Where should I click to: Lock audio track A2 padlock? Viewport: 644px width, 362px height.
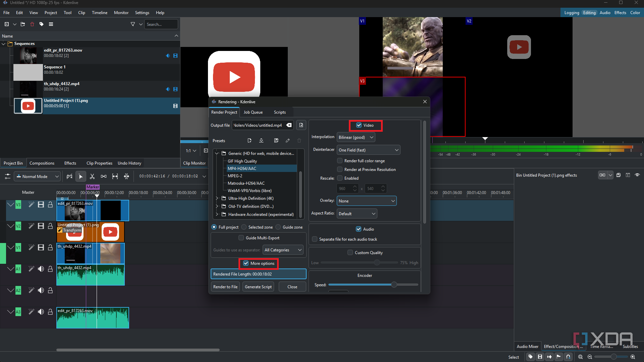[50, 290]
